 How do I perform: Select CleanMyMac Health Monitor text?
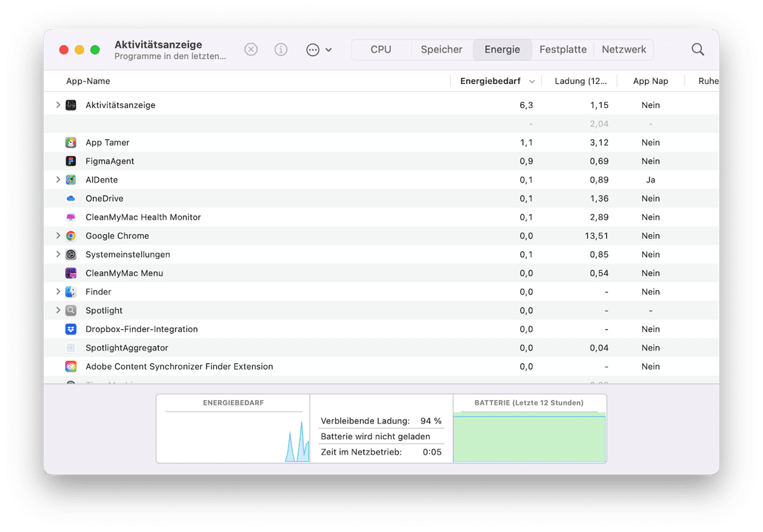coord(143,217)
